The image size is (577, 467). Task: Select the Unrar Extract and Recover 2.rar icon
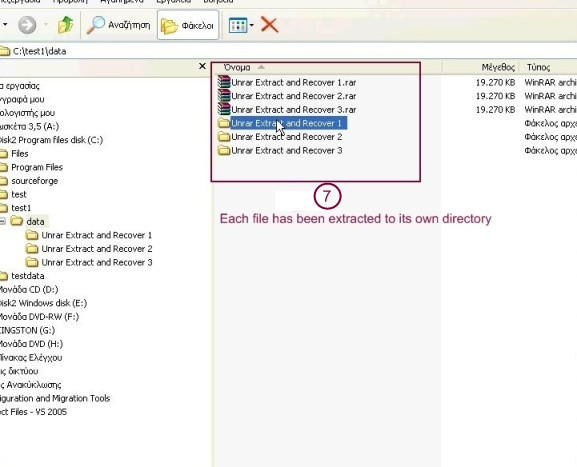pos(224,96)
